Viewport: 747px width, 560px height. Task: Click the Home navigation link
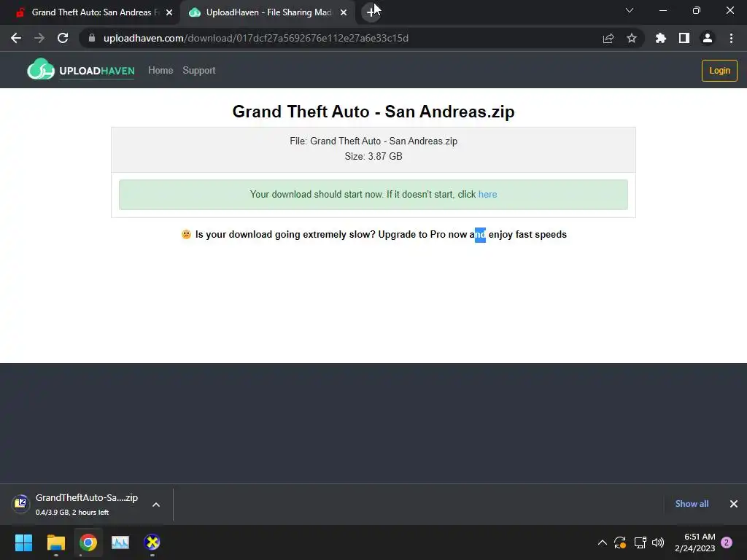tap(160, 71)
